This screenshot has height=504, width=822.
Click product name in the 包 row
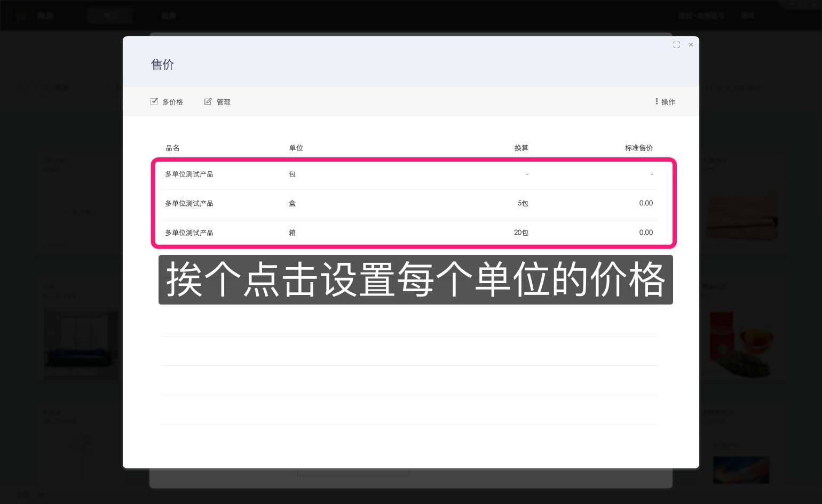click(189, 174)
